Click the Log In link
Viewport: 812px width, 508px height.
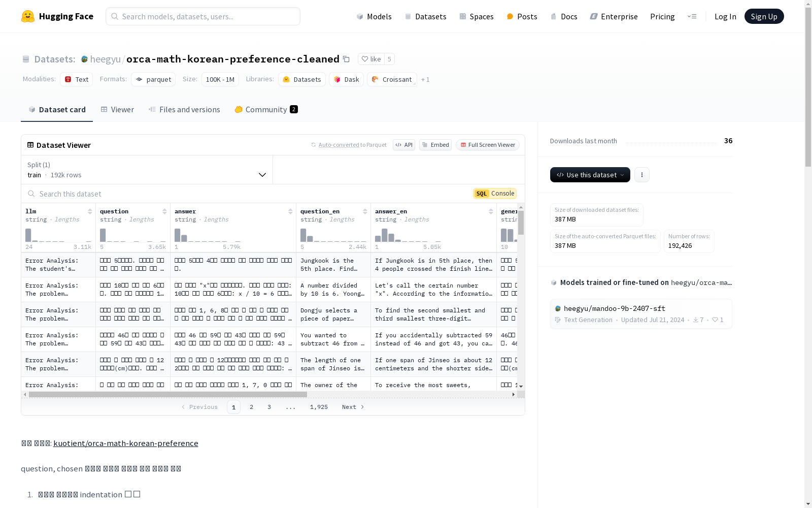pyautogui.click(x=725, y=16)
